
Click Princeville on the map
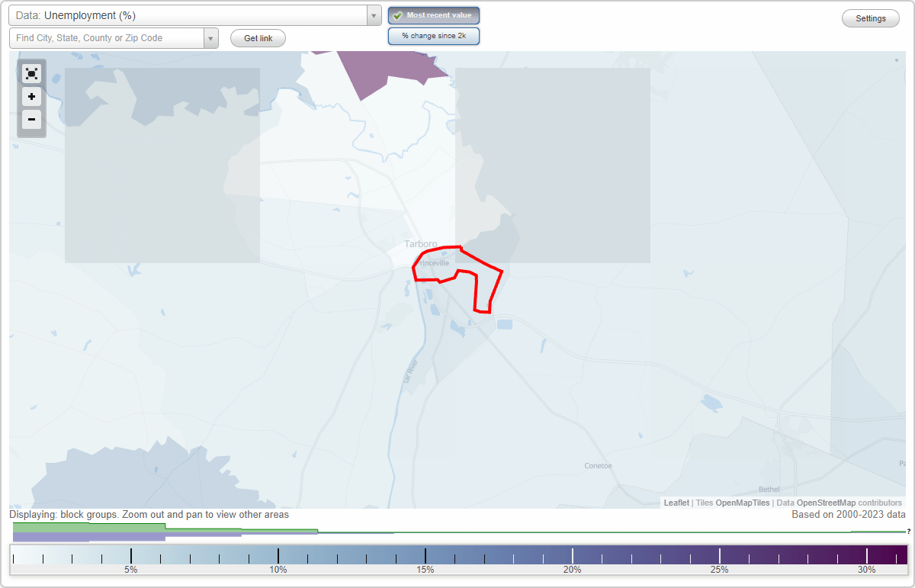(432, 262)
